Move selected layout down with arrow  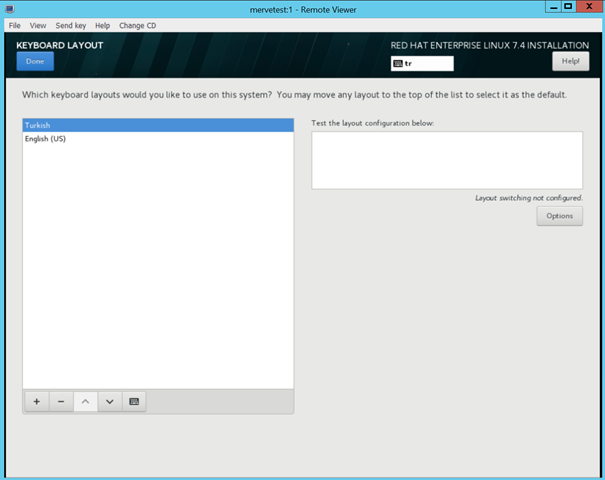[x=110, y=401]
